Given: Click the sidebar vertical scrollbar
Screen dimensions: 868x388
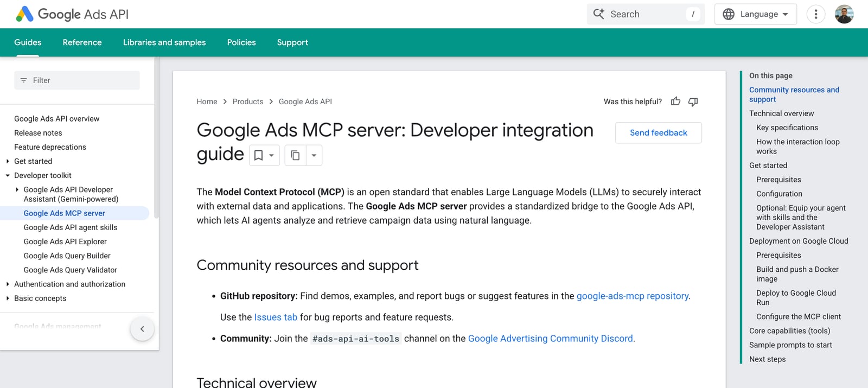Looking at the screenshot, I should click(156, 137).
